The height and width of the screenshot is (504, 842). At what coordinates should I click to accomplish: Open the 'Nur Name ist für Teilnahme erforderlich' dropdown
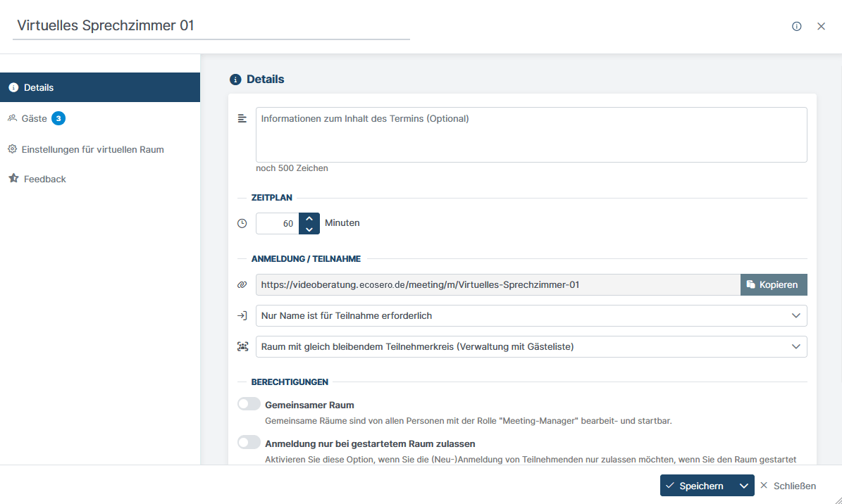point(531,315)
